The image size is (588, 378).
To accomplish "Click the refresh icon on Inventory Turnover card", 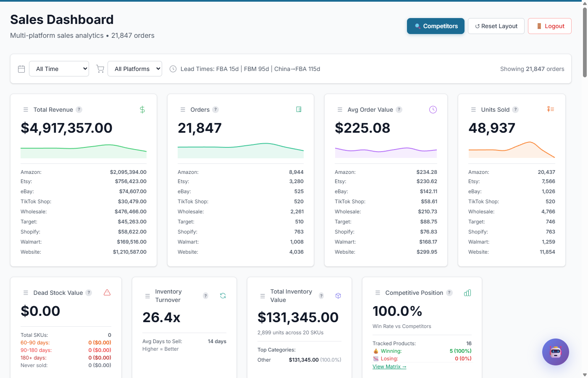I will click(223, 295).
